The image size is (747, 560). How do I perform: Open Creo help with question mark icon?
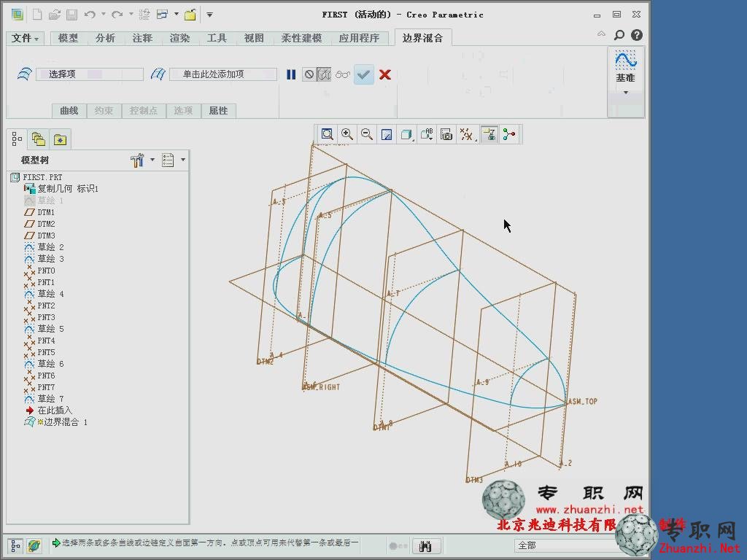(x=636, y=35)
